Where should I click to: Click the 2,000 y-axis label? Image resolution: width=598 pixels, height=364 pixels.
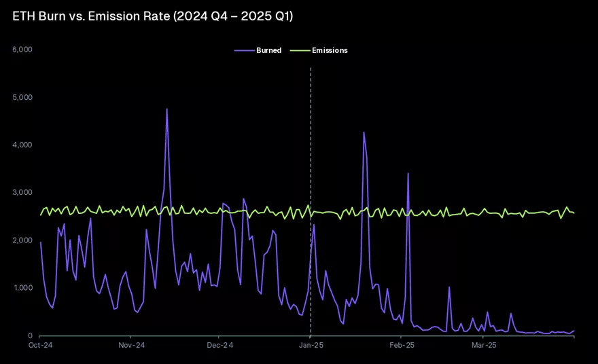point(22,240)
